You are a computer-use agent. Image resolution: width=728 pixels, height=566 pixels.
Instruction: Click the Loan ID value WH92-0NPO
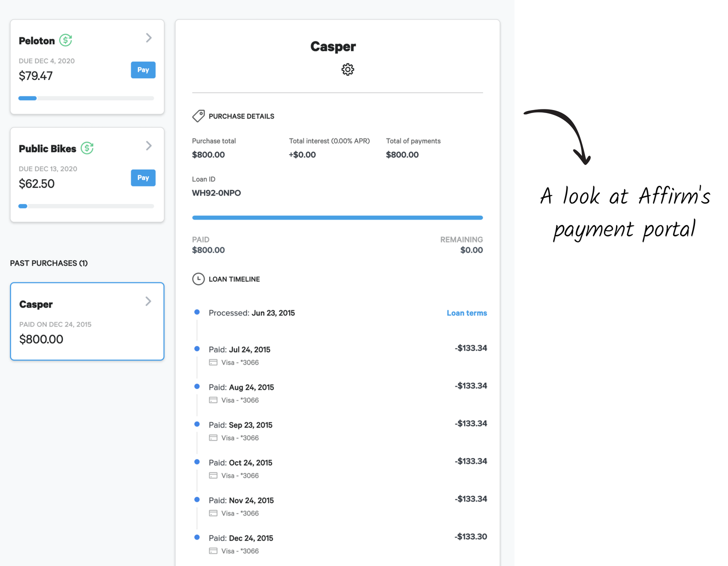(x=216, y=193)
